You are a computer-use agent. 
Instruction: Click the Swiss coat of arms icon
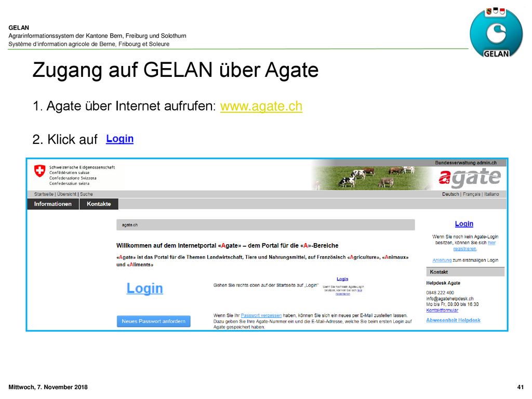[39, 171]
